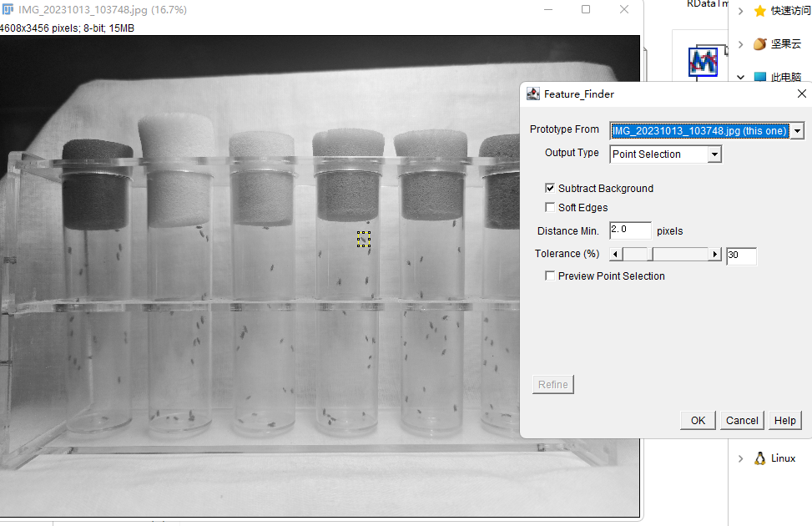Open the Prototype From dropdown
Viewport: 812px width, 526px height.
[797, 131]
